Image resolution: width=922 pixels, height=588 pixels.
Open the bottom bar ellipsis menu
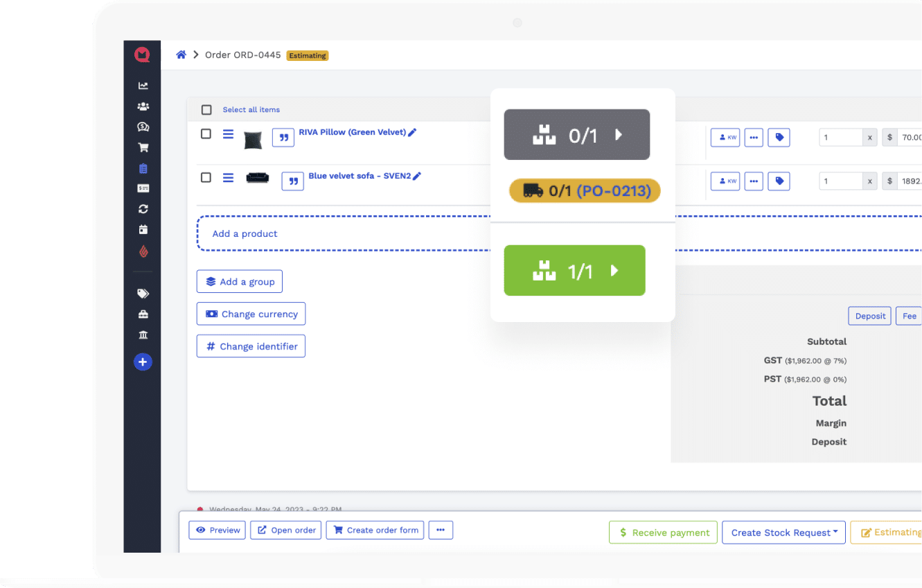(441, 530)
